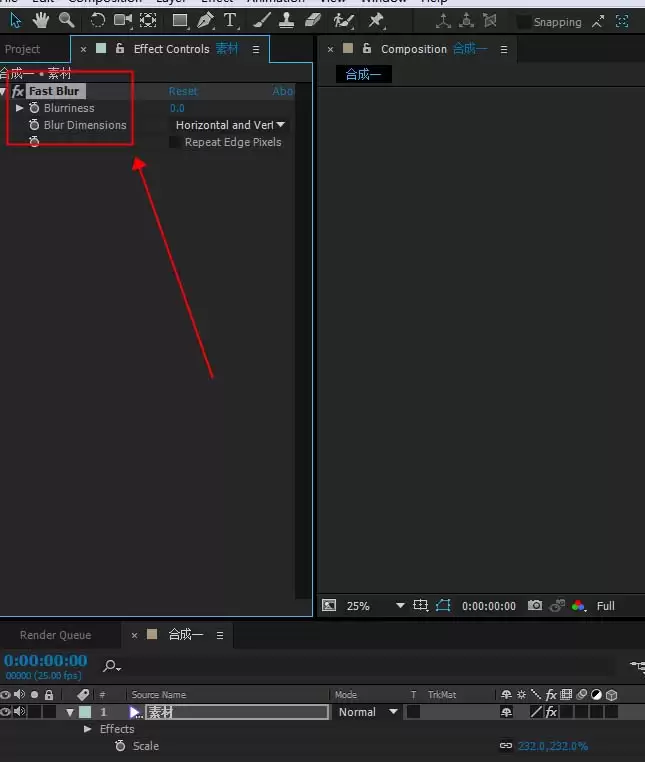Select the Puppet Pin tool

pyautogui.click(x=376, y=20)
